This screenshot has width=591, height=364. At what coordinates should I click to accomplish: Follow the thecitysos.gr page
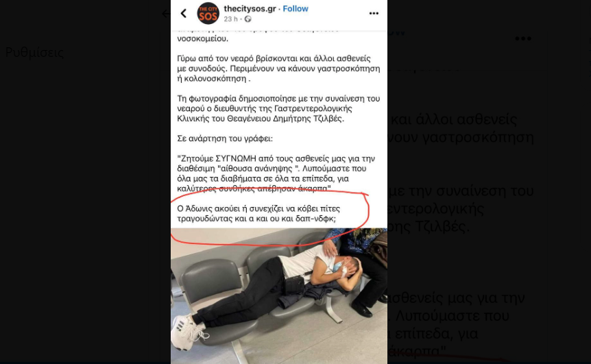pos(295,9)
